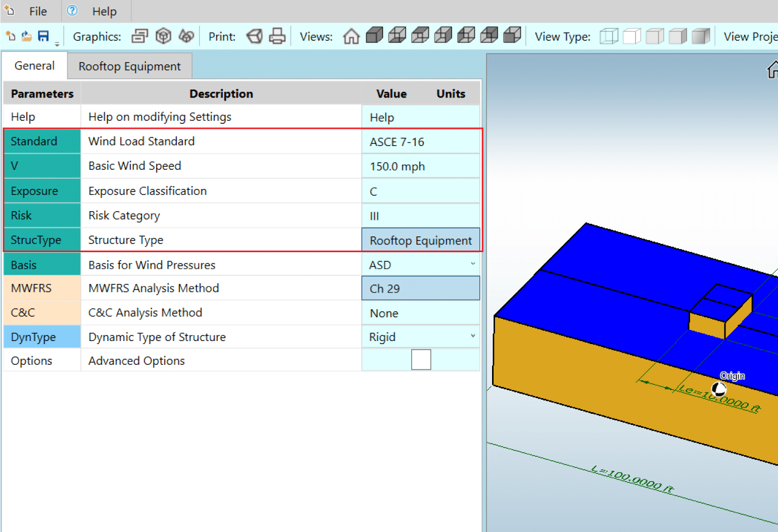
Task: Open the Structure Type value selector
Action: 420,240
